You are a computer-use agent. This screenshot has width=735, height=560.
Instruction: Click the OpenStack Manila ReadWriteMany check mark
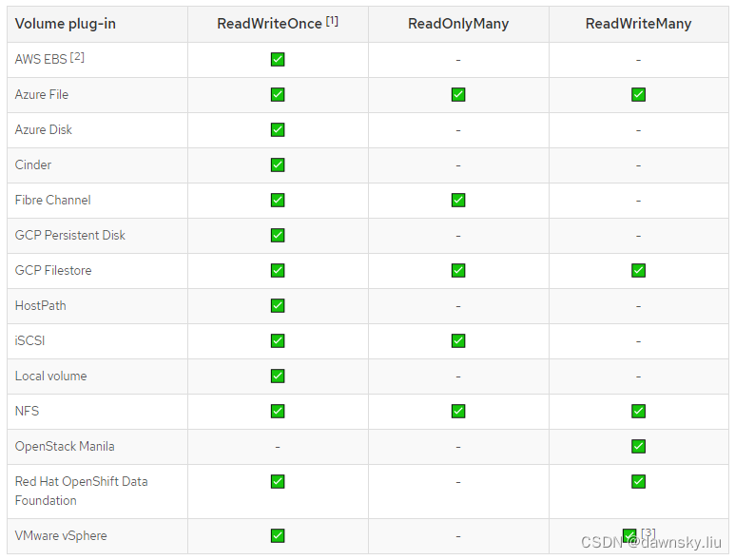point(638,446)
